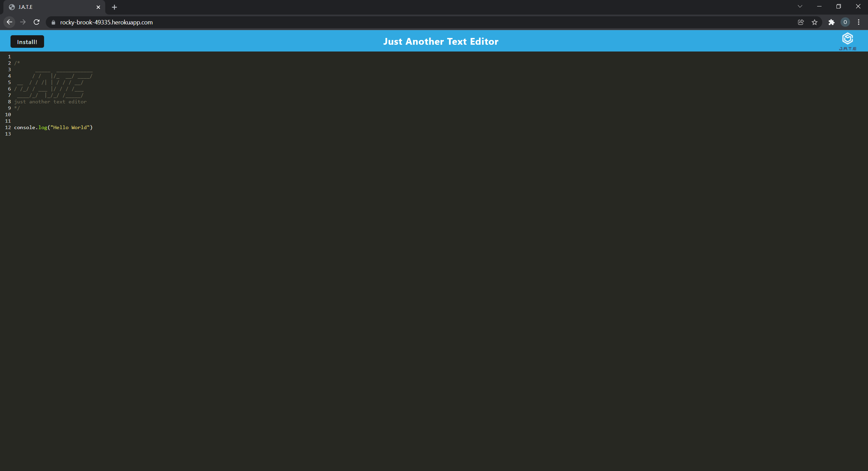This screenshot has width=868, height=471.
Task: Open the Extensions puzzle icon
Action: click(831, 22)
